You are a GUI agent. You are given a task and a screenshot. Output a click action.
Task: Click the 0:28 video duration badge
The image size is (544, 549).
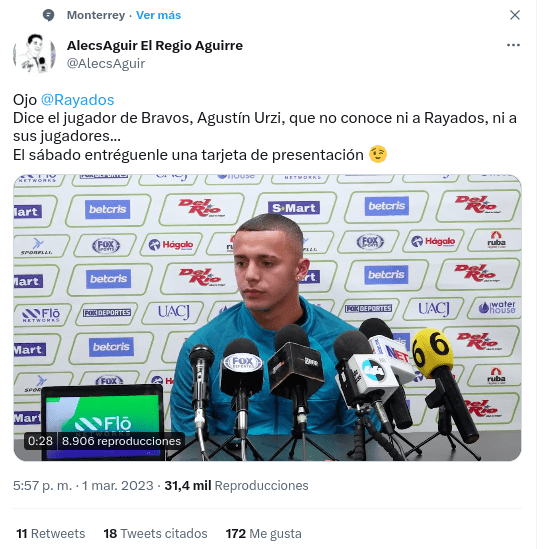click(40, 441)
